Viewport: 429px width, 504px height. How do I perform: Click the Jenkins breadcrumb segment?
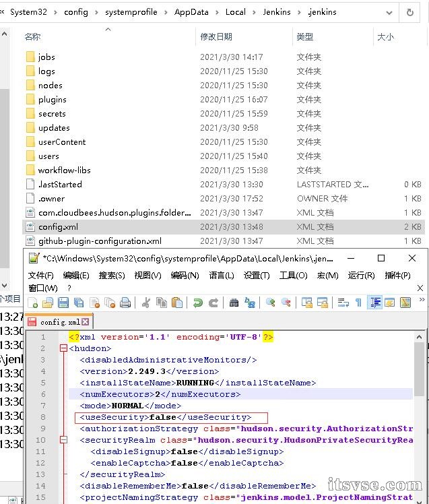click(277, 12)
